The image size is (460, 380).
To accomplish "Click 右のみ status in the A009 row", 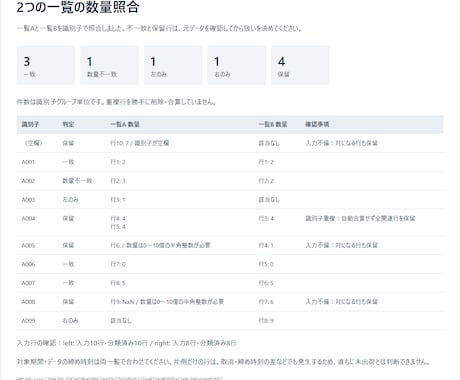I will (70, 321).
